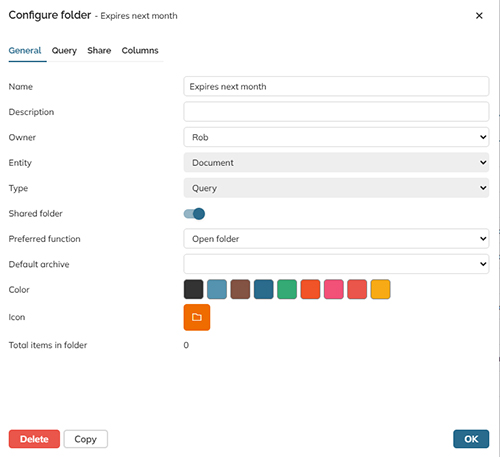Open the Type dropdown showing Query
Image resolution: width=500 pixels, height=457 pixels.
coord(336,188)
